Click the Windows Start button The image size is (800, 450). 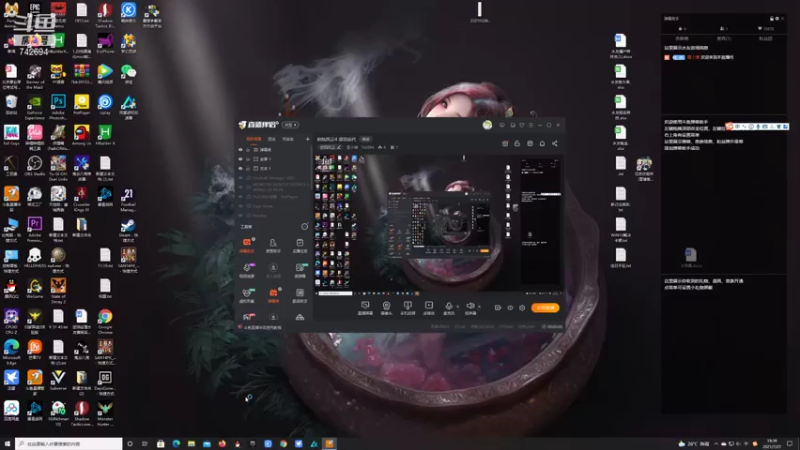tap(7, 444)
